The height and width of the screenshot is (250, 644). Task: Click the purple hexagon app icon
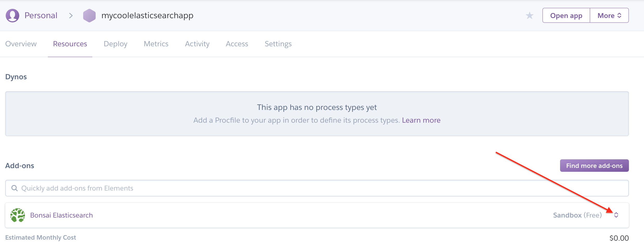(x=89, y=15)
